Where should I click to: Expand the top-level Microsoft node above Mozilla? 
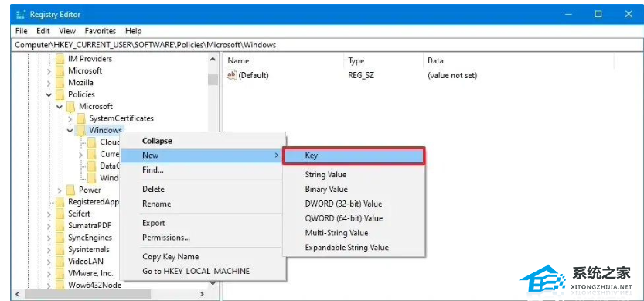point(49,71)
